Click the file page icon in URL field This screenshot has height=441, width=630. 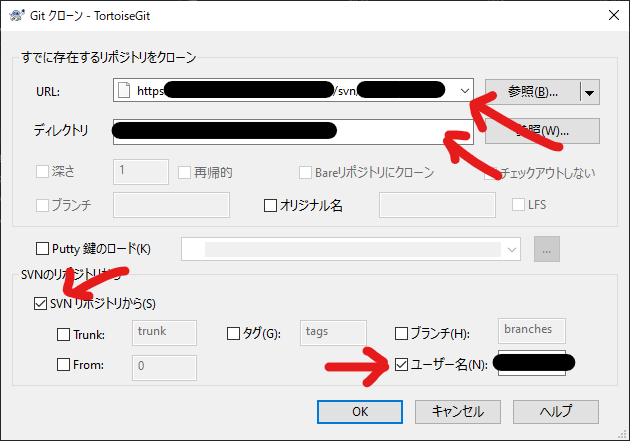124,90
